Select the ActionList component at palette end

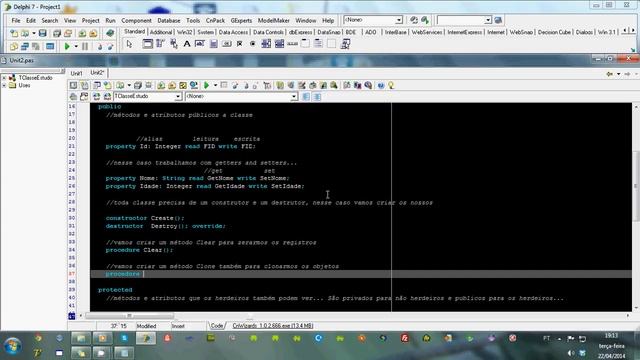(x=345, y=44)
